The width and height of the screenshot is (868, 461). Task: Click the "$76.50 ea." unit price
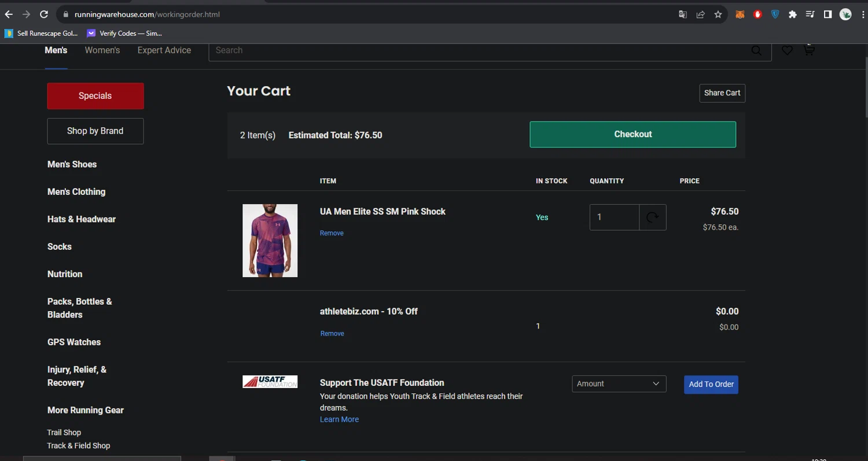tap(720, 227)
